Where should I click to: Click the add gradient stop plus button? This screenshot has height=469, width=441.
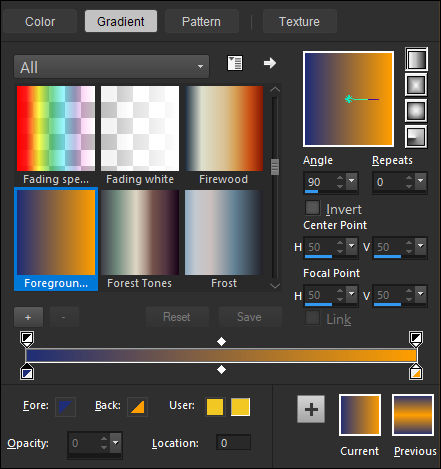pos(28,317)
